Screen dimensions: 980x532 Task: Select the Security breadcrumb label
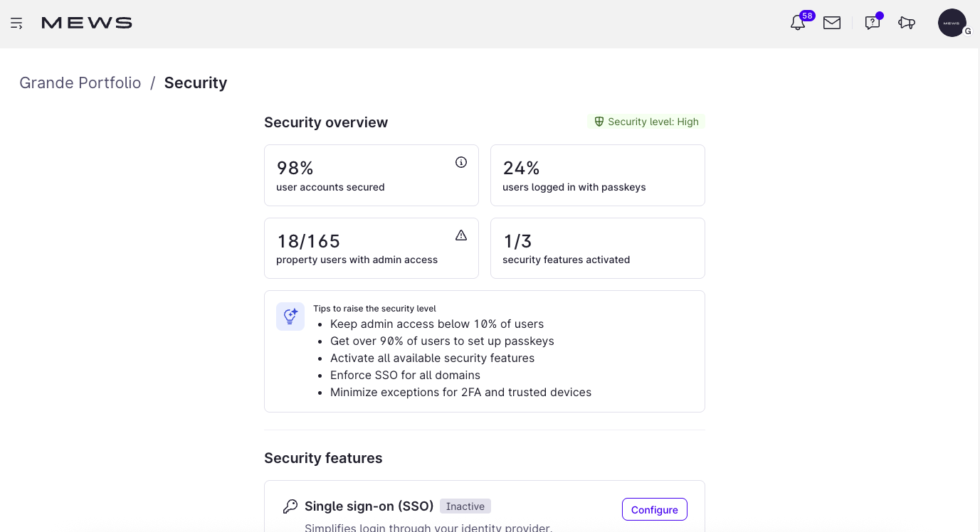tap(196, 83)
